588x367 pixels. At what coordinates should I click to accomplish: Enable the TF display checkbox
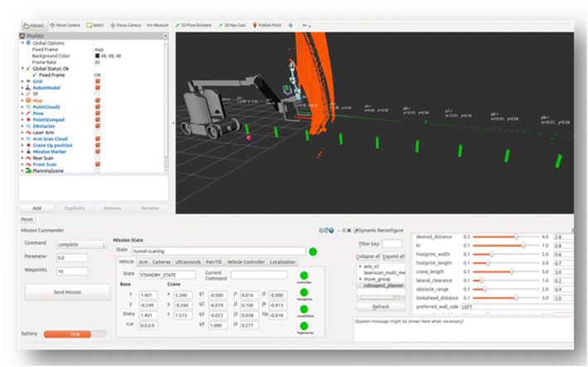[x=98, y=94]
